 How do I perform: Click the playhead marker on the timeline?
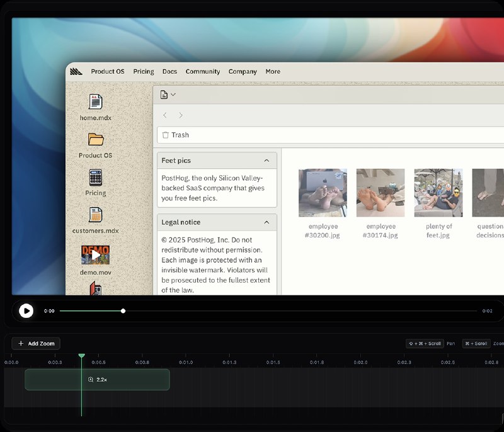point(82,356)
